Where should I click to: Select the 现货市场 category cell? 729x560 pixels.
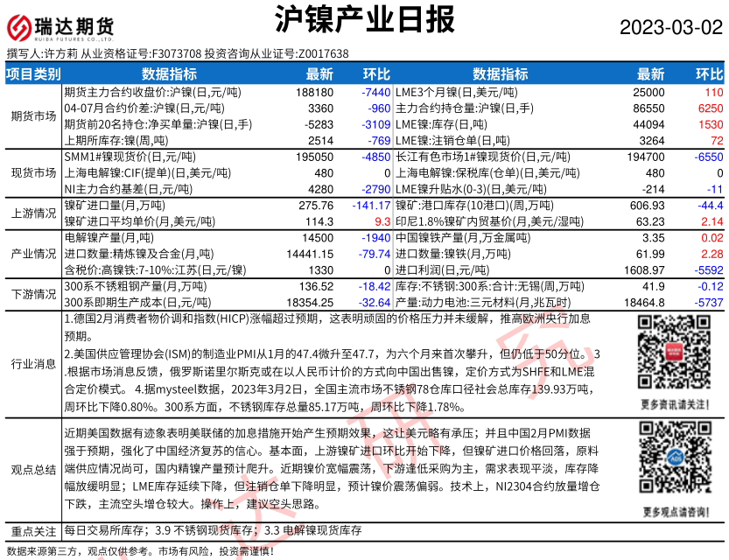tap(33, 172)
